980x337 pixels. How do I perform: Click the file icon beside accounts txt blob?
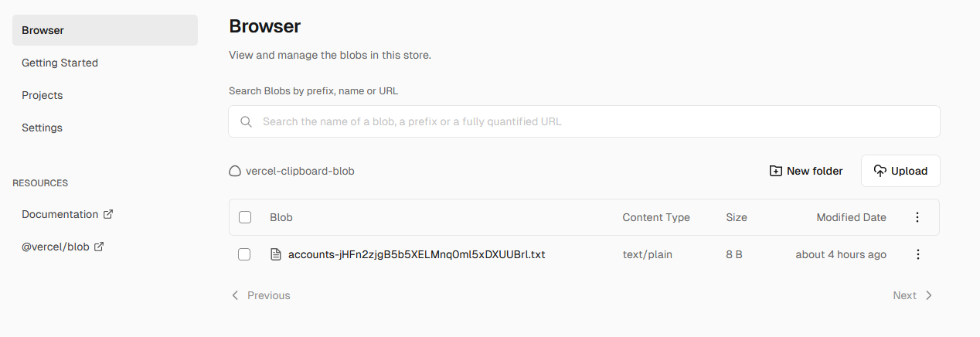tap(275, 254)
